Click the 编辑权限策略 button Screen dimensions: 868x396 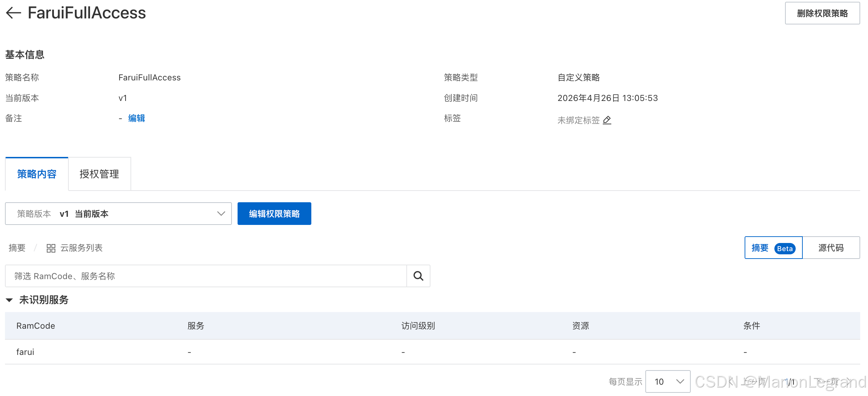click(x=274, y=214)
